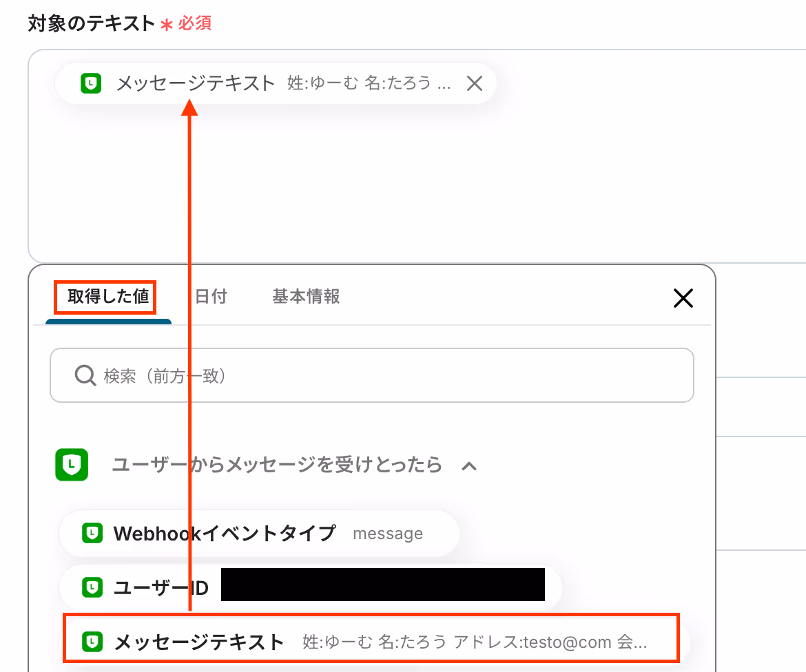The width and height of the screenshot is (806, 672).
Task: Remove the メッセージテキスト chip from the text field
Action: tap(475, 83)
